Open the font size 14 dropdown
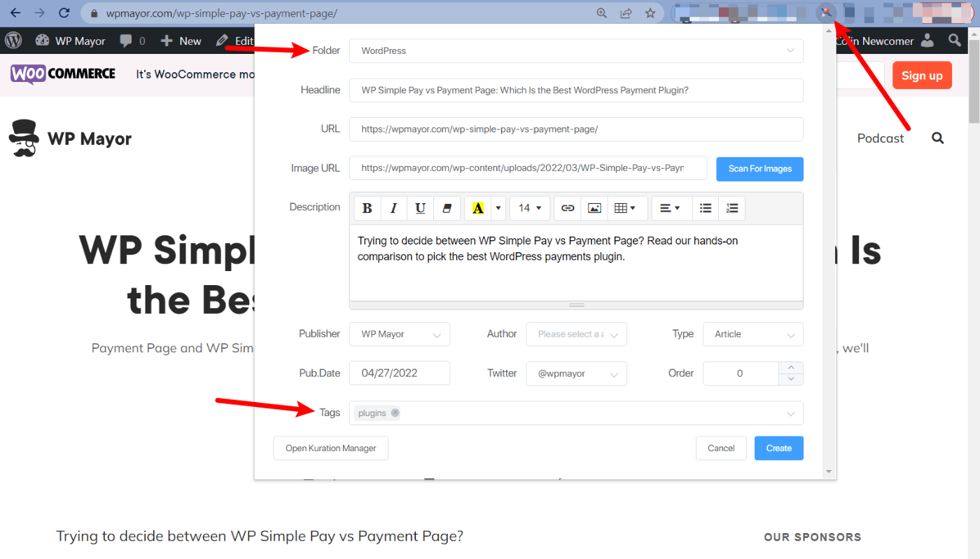 pyautogui.click(x=530, y=208)
